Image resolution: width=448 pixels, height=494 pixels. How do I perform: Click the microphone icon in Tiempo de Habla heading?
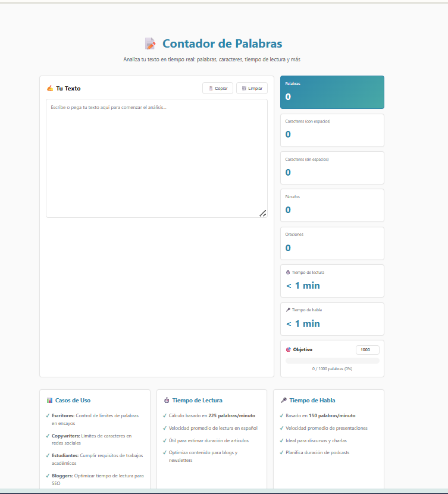pos(283,401)
